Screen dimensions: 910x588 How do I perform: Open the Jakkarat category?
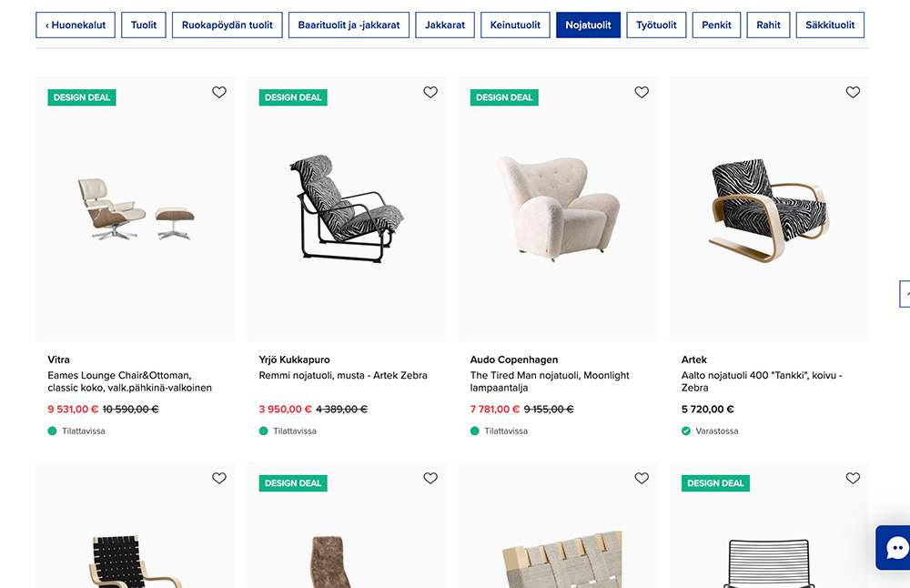tap(445, 25)
